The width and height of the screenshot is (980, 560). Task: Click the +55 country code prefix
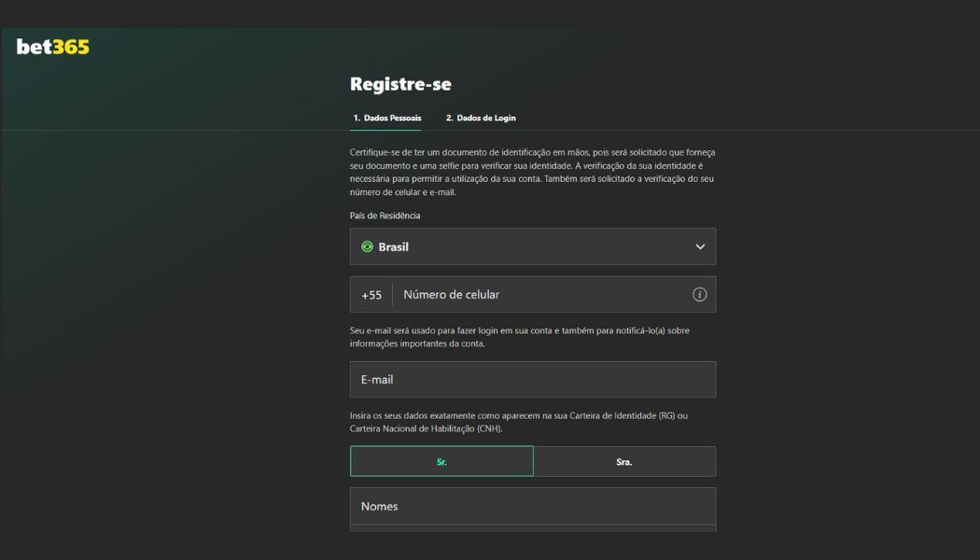pos(371,295)
